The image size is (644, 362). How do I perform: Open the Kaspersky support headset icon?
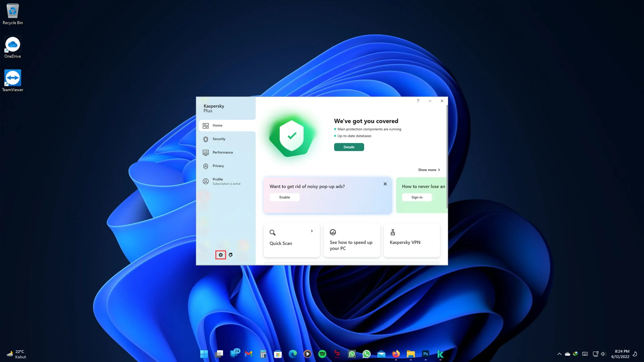tap(230, 255)
